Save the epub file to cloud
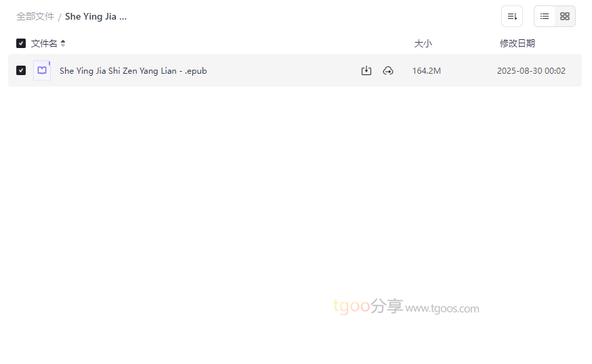 tap(388, 70)
